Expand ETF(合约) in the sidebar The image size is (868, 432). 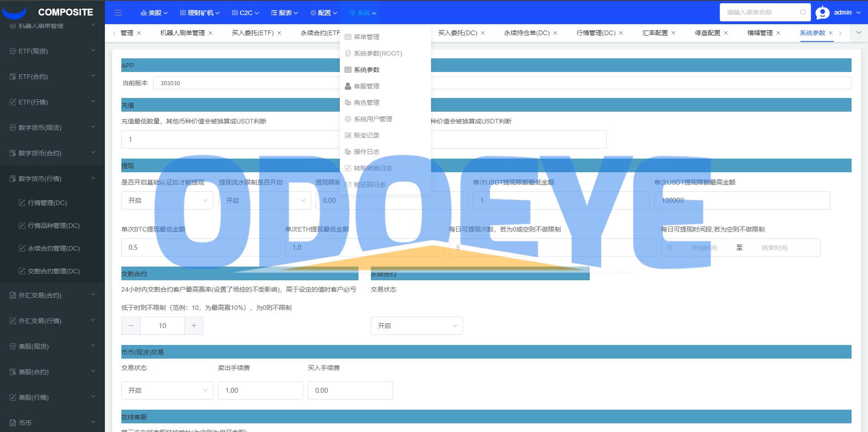click(52, 77)
